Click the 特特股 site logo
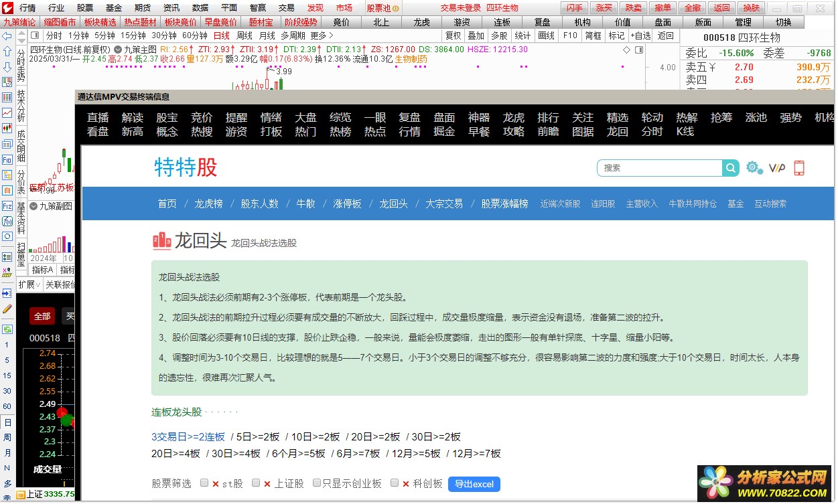838x504 pixels. [x=186, y=167]
